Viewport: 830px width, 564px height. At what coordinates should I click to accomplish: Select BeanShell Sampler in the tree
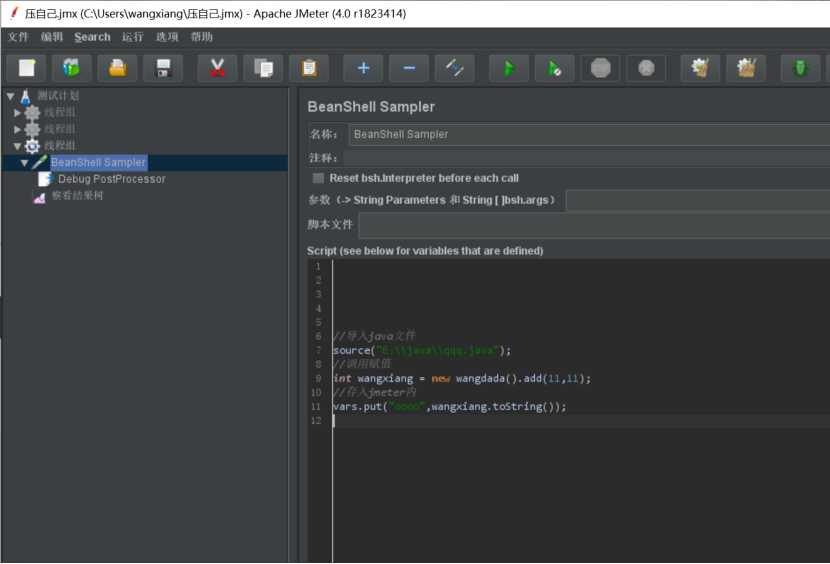[x=98, y=163]
